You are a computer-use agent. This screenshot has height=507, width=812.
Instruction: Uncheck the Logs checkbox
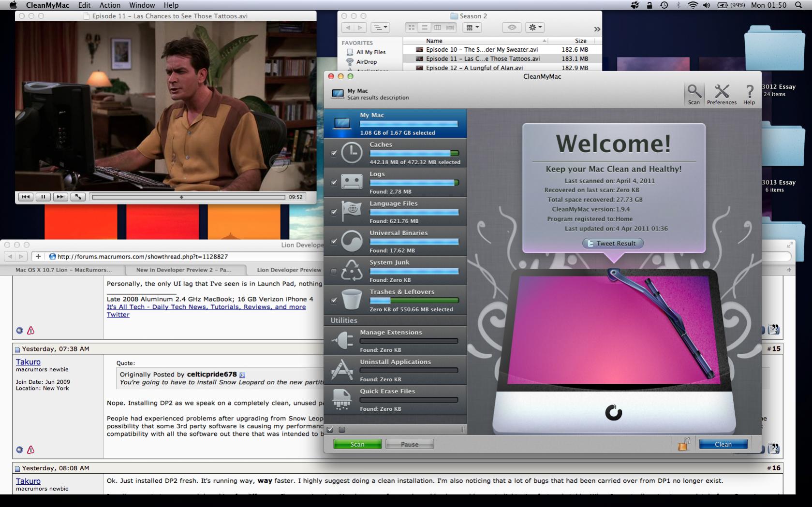(x=334, y=183)
